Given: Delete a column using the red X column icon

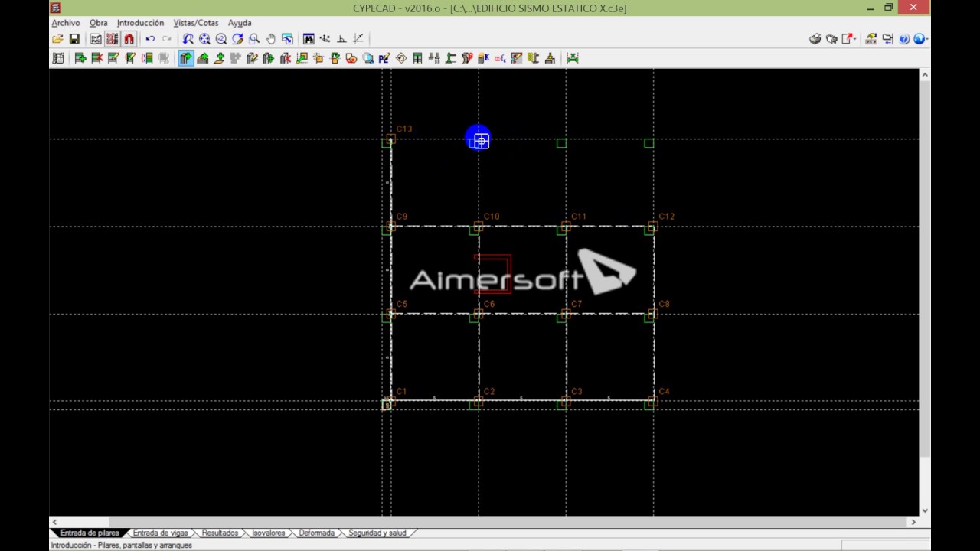Looking at the screenshot, I should click(x=97, y=58).
